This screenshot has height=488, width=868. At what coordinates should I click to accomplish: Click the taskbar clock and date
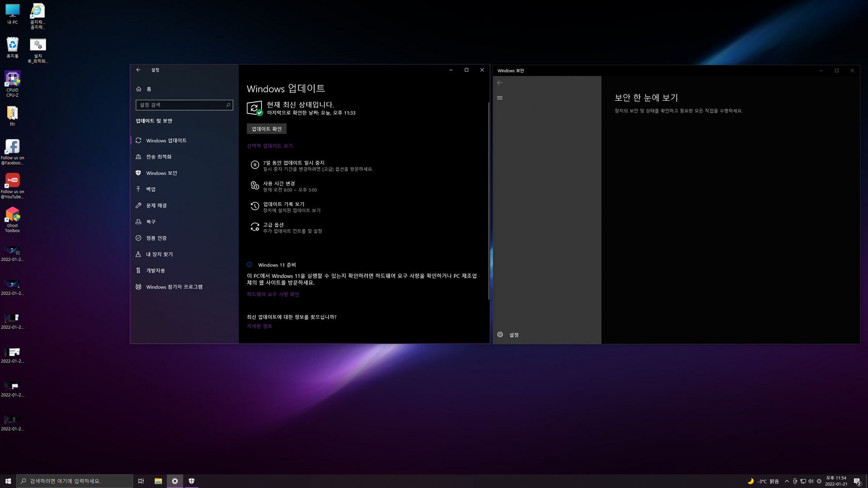click(836, 481)
